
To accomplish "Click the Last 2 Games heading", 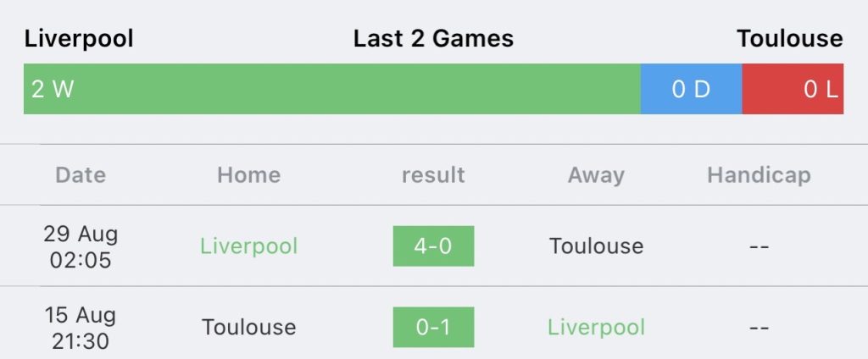I will 433,39.
